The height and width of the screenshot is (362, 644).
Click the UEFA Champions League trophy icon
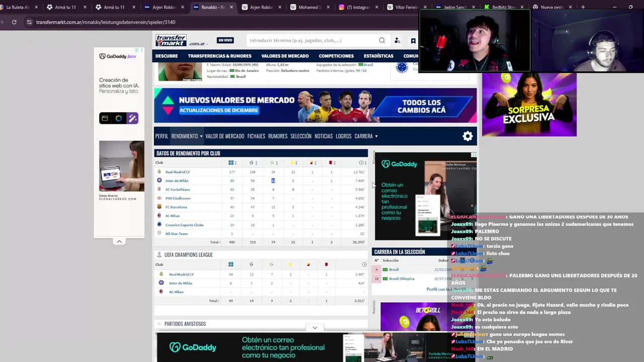click(159, 255)
